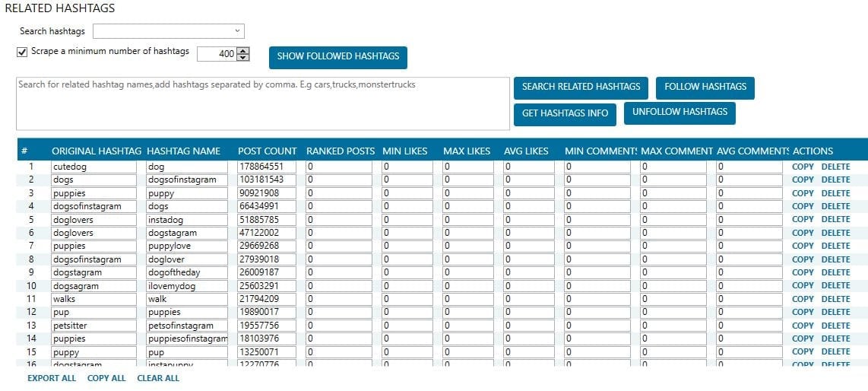Copy the row with hashtag name pup
The width and height of the screenshot is (868, 391).
[803, 351]
